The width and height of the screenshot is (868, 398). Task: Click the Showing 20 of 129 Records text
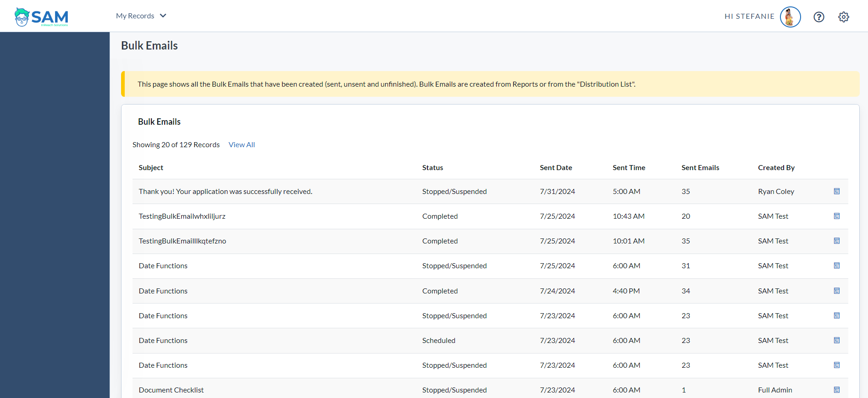176,145
